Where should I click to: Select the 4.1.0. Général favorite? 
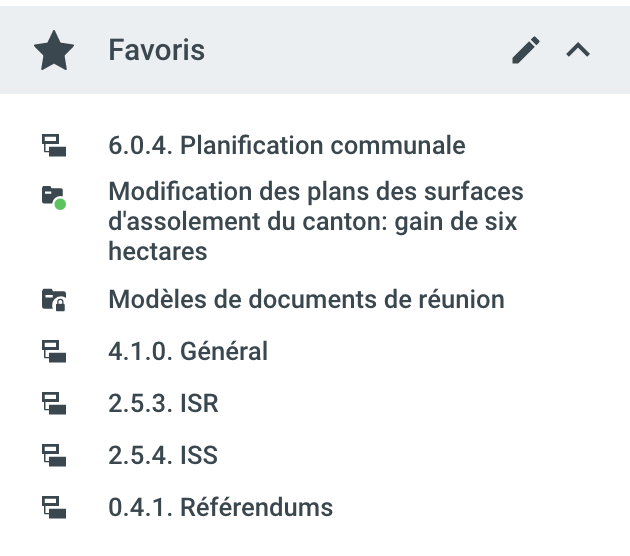point(188,351)
